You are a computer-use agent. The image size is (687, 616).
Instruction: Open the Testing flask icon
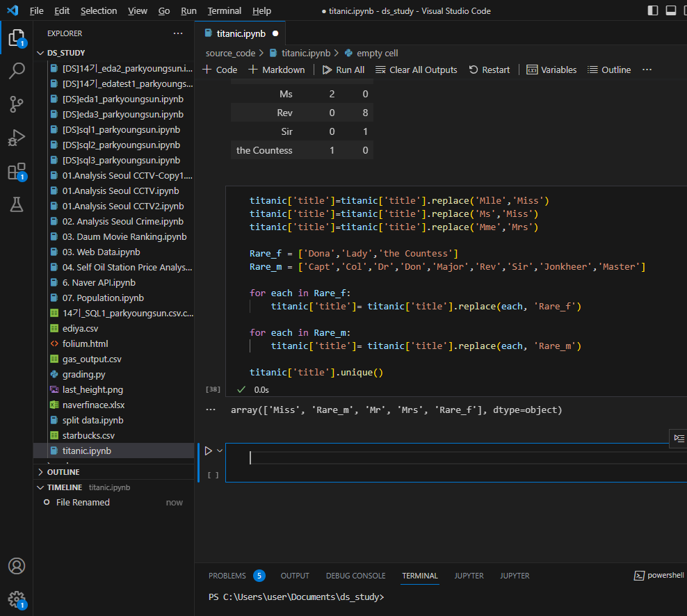17,204
